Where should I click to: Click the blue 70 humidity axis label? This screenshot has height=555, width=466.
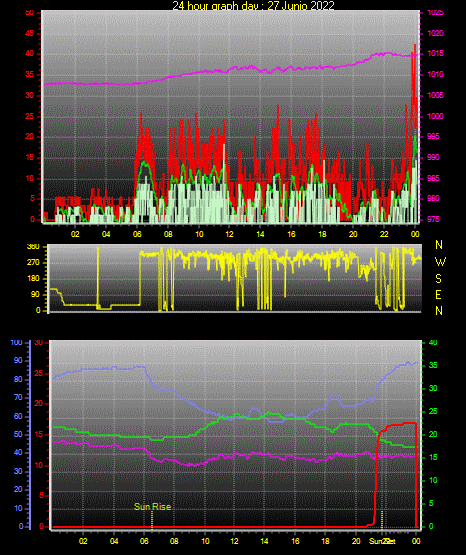(x=18, y=398)
